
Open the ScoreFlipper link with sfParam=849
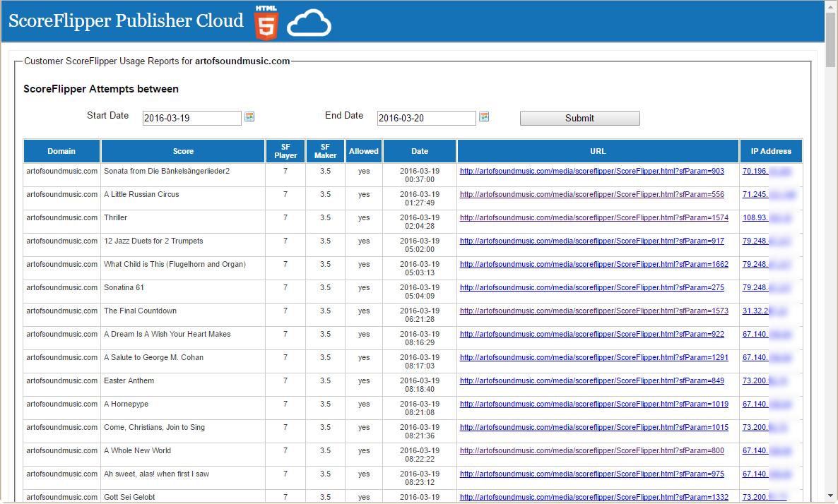[x=591, y=381]
